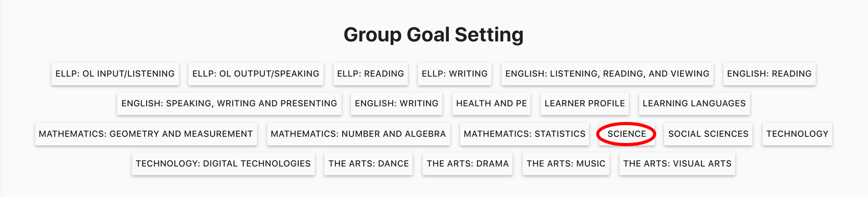Open the TECHNOLOGY subject button
Image resolution: width=868 pixels, height=197 pixels.
coord(797,134)
